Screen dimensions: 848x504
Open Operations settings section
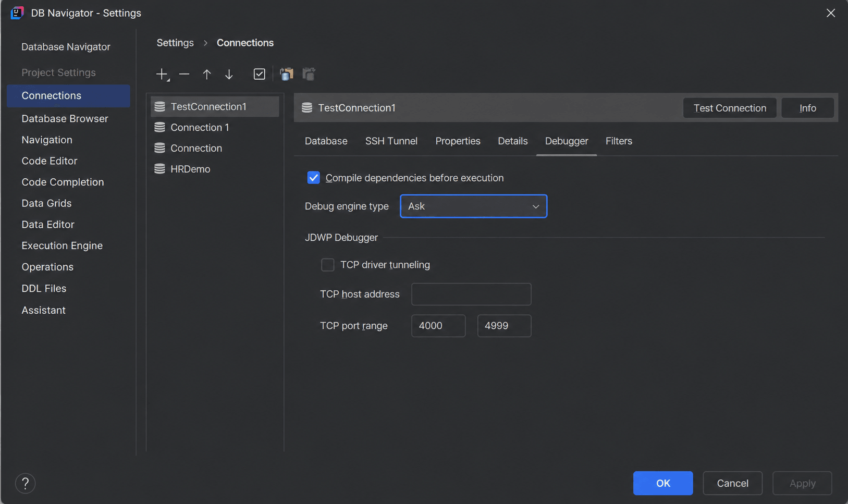point(47,267)
